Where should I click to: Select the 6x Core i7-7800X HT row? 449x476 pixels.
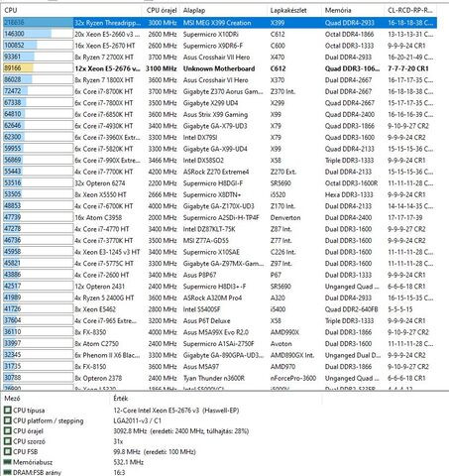coord(220,103)
